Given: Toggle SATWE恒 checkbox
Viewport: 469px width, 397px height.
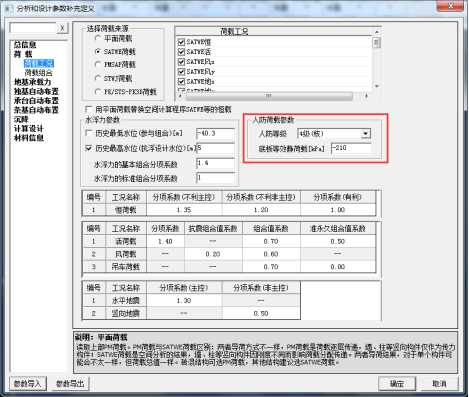Looking at the screenshot, I should click(181, 42).
